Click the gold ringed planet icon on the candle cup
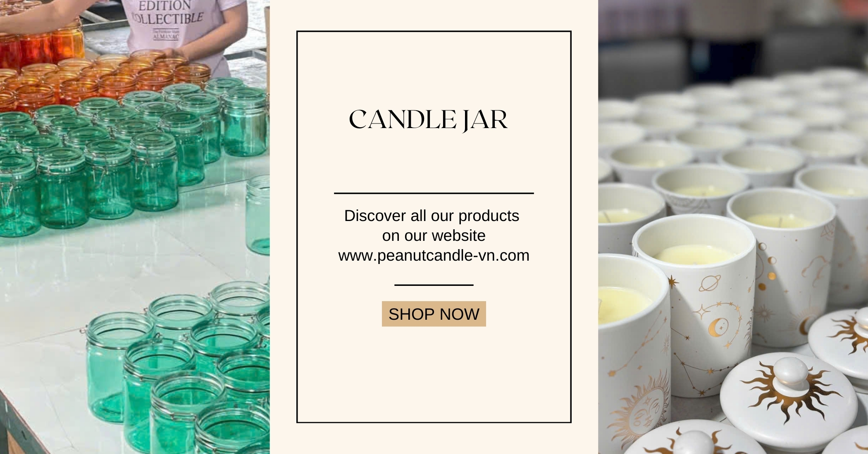Image resolution: width=868 pixels, height=454 pixels. [710, 283]
